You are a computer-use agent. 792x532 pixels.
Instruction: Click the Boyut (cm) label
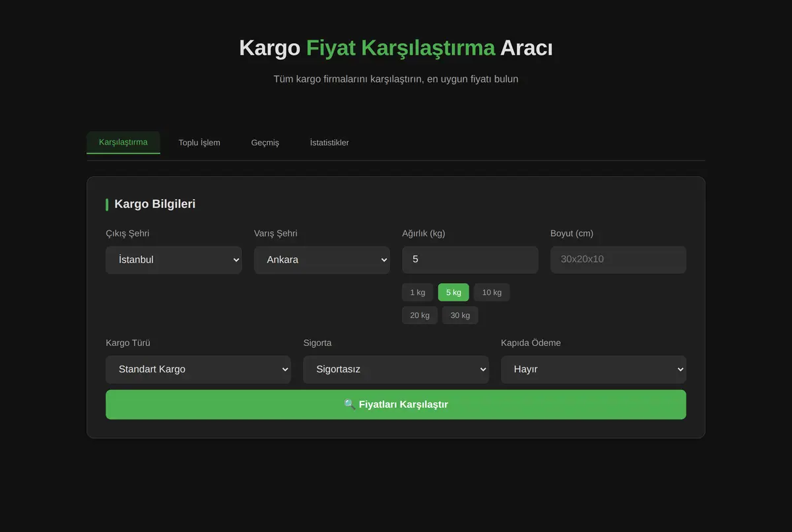572,234
